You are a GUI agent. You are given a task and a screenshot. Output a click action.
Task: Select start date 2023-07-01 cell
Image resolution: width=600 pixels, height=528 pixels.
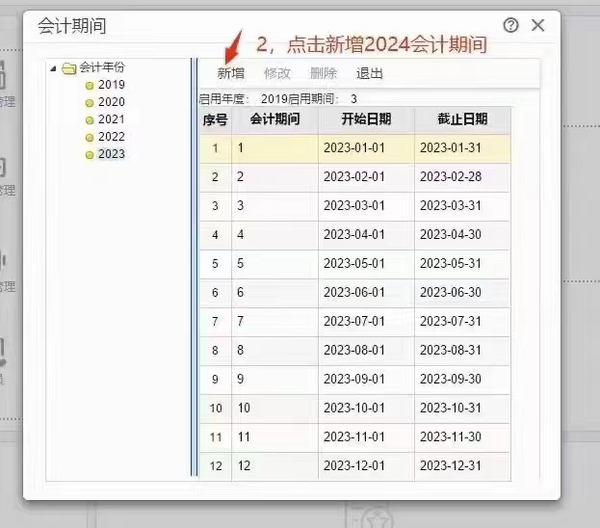[x=366, y=321]
